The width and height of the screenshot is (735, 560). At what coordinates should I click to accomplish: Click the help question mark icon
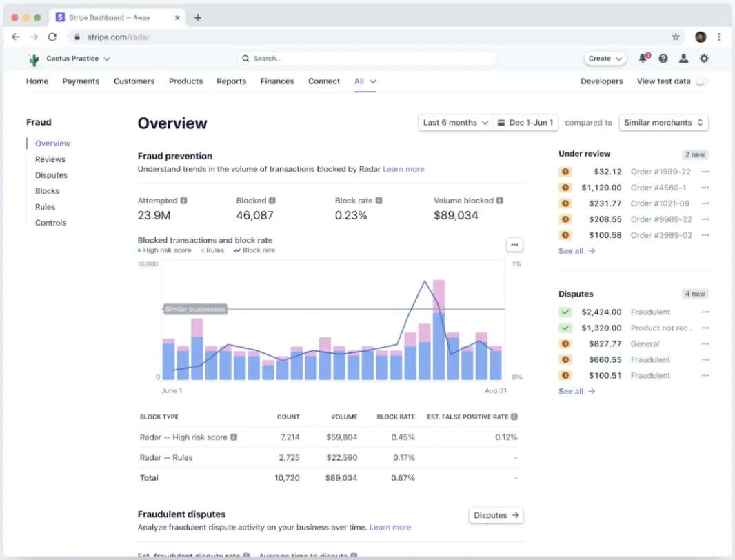click(x=663, y=59)
